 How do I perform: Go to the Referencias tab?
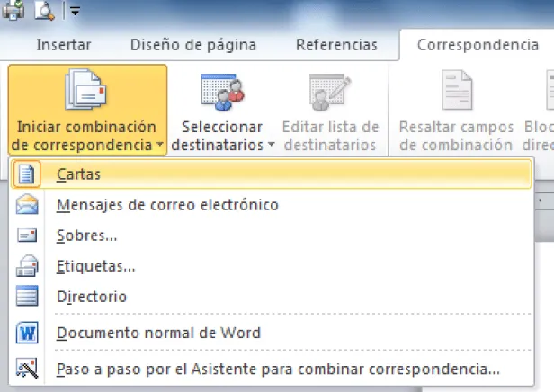(336, 45)
